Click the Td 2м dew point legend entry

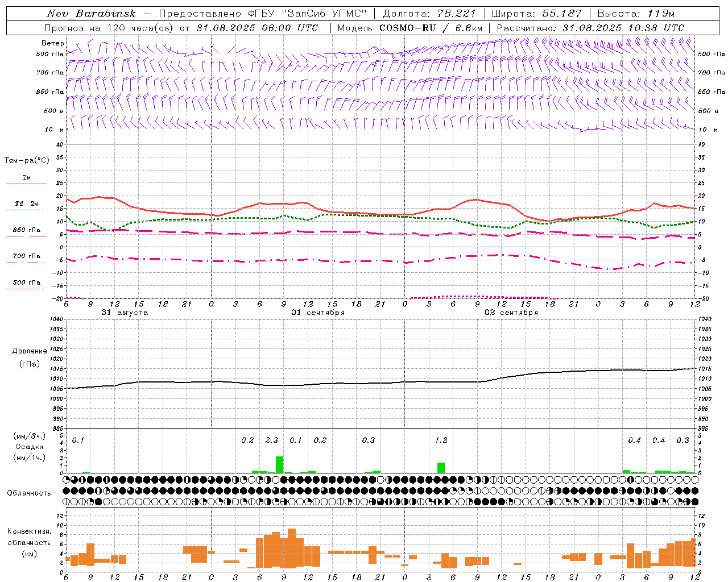[26, 203]
